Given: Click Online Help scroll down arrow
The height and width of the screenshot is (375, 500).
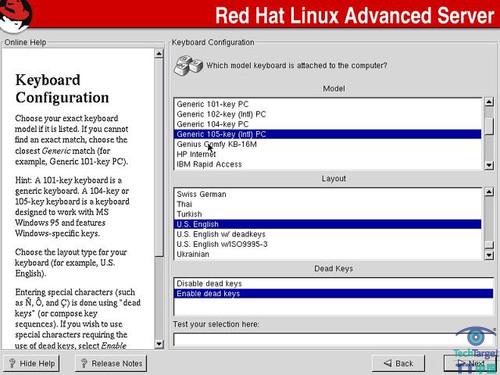Looking at the screenshot, I should [159, 344].
